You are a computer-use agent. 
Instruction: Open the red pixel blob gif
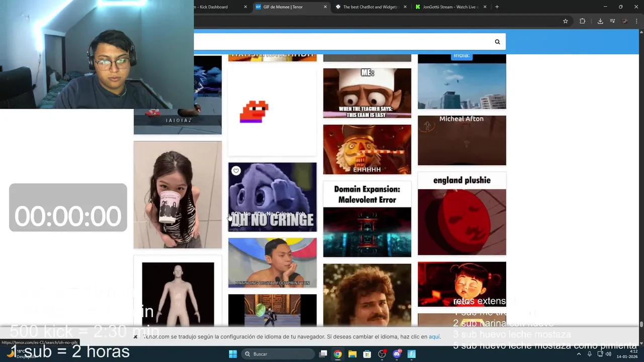click(272, 112)
